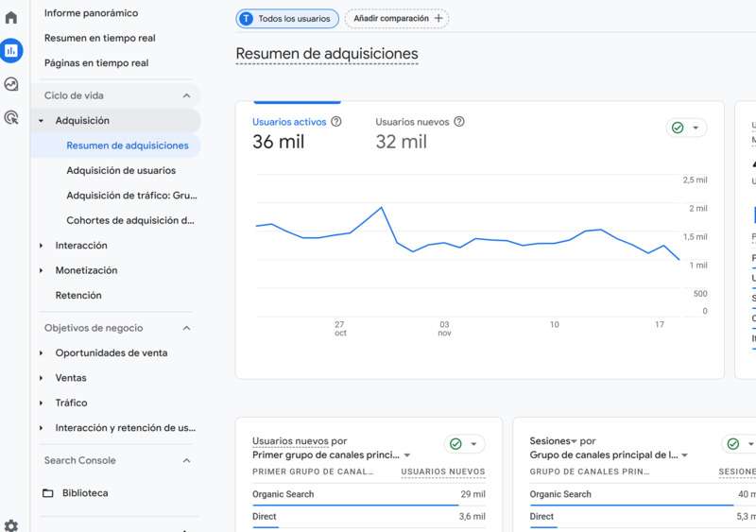Open the Sesiones metric dropdown
756x532 pixels.
click(x=575, y=441)
